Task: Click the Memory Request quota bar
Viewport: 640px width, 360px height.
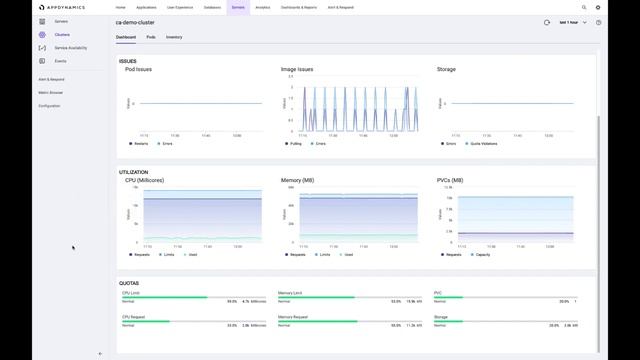Action: (350, 321)
